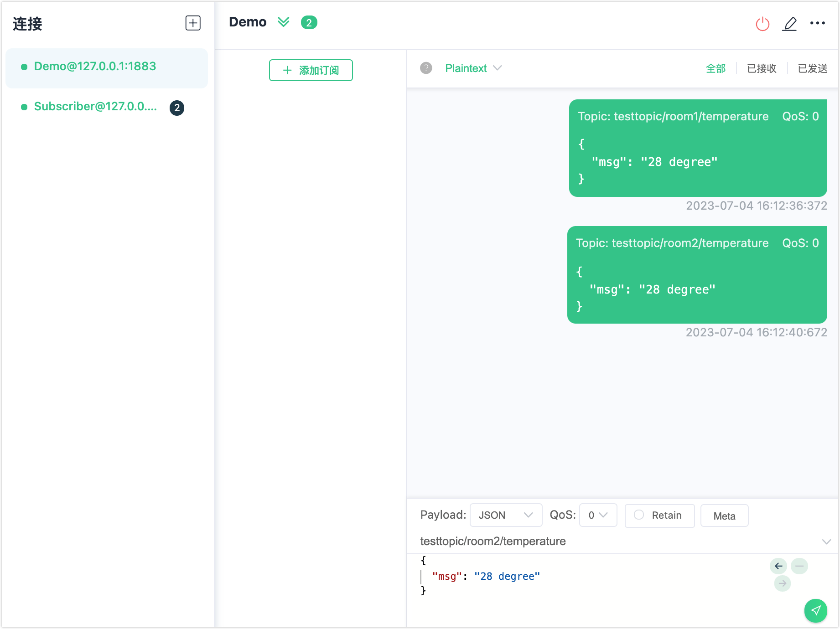Click the help question mark icon
Screen dimensions: 840x629
pos(426,68)
